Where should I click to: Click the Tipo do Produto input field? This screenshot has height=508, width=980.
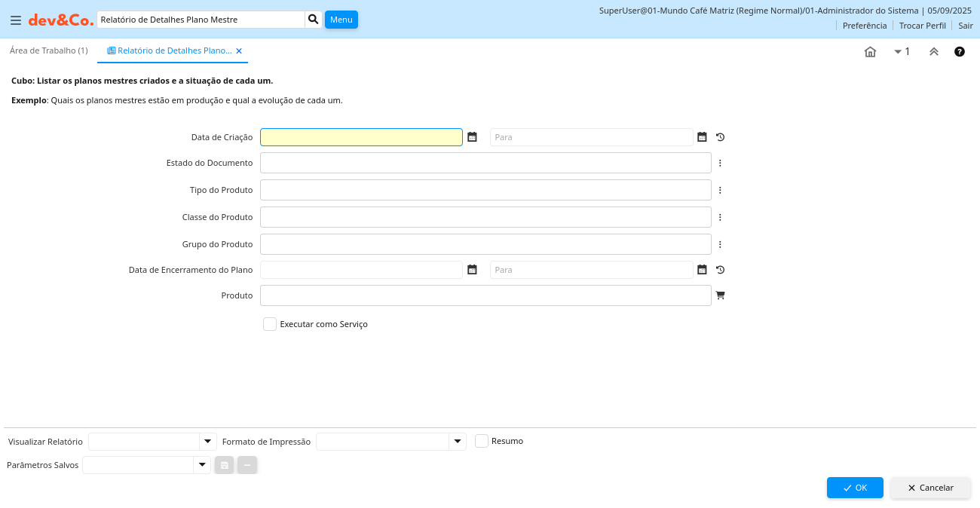pyautogui.click(x=485, y=190)
